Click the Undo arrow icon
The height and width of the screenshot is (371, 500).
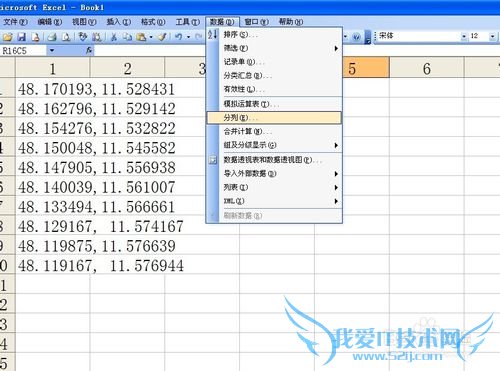(179, 37)
